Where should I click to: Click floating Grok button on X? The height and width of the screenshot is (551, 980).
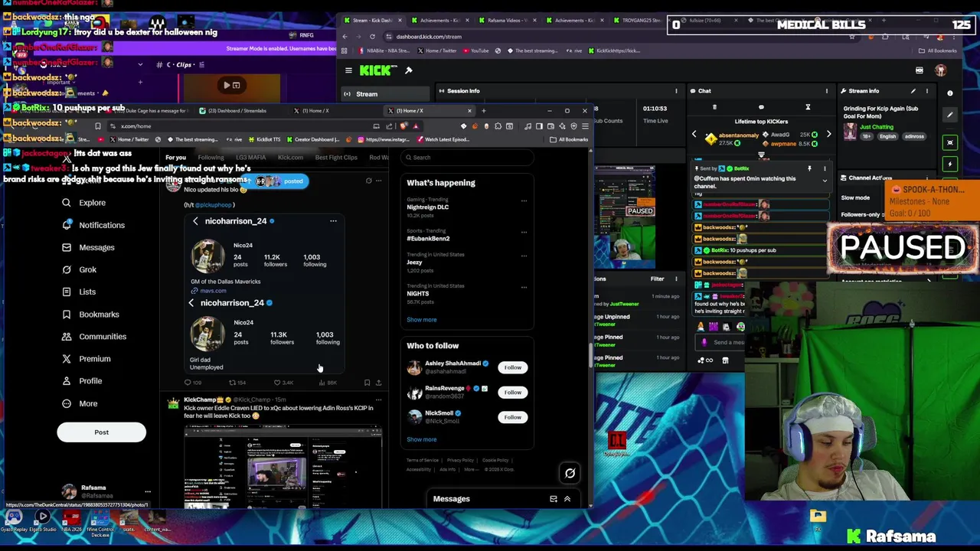click(x=570, y=473)
